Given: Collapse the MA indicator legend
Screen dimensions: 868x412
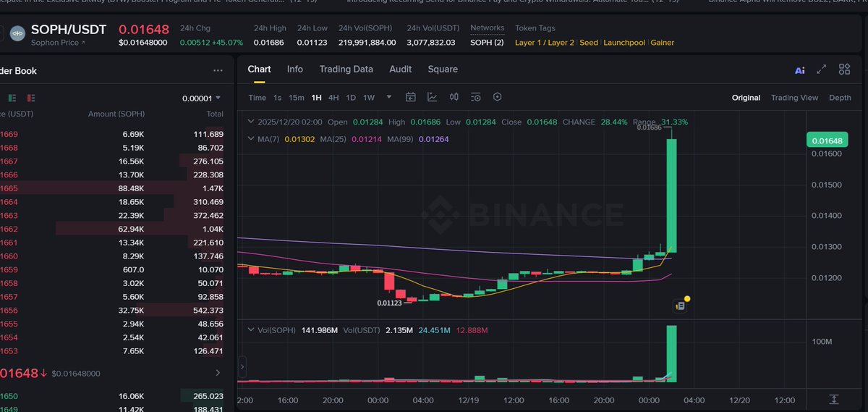Looking at the screenshot, I should point(251,138).
